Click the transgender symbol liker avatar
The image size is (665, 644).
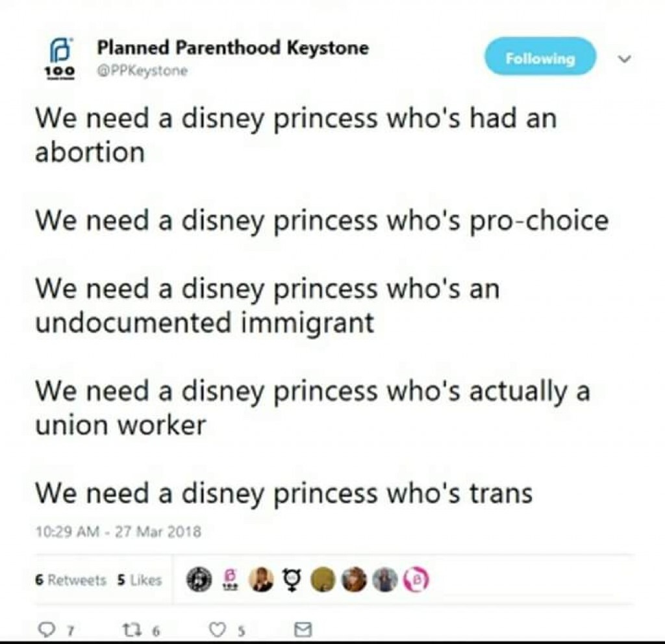click(292, 580)
